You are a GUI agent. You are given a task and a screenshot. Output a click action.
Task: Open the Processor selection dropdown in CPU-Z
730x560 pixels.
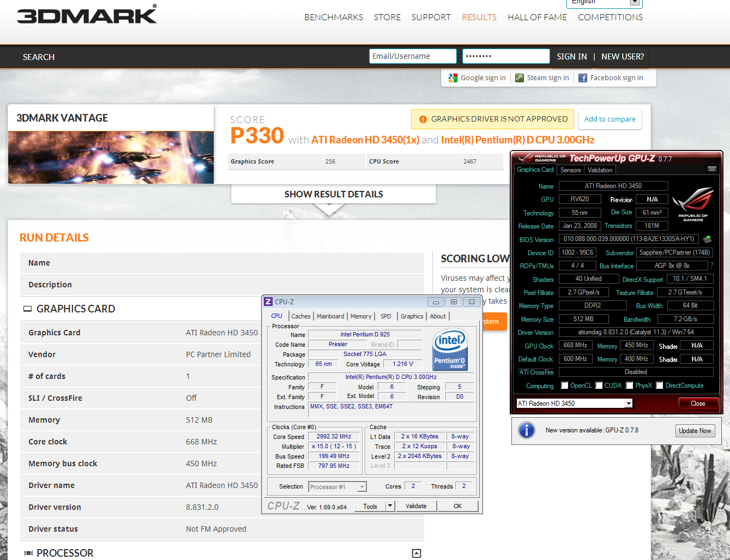(362, 487)
